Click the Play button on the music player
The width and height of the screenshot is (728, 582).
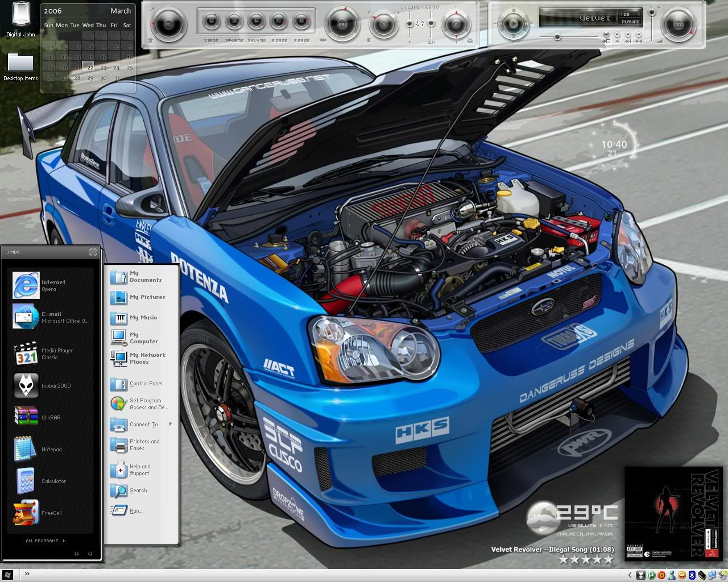[514, 24]
